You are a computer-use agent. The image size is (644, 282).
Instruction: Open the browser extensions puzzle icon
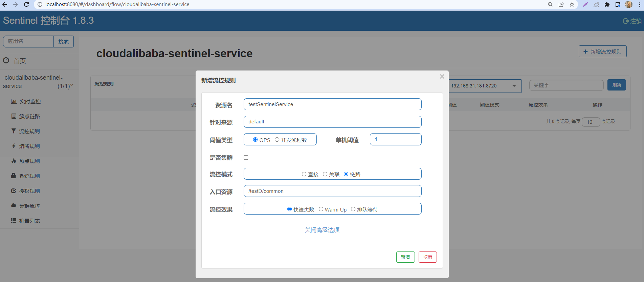point(607,4)
